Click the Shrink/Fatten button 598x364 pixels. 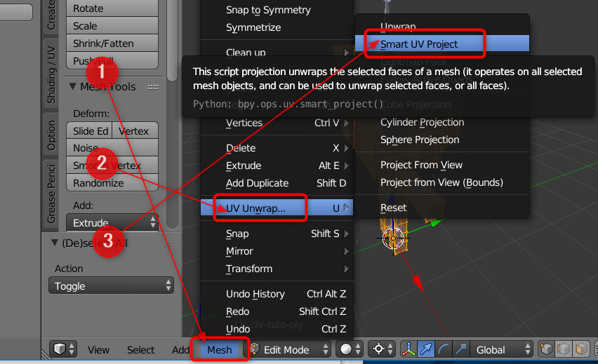tap(112, 43)
